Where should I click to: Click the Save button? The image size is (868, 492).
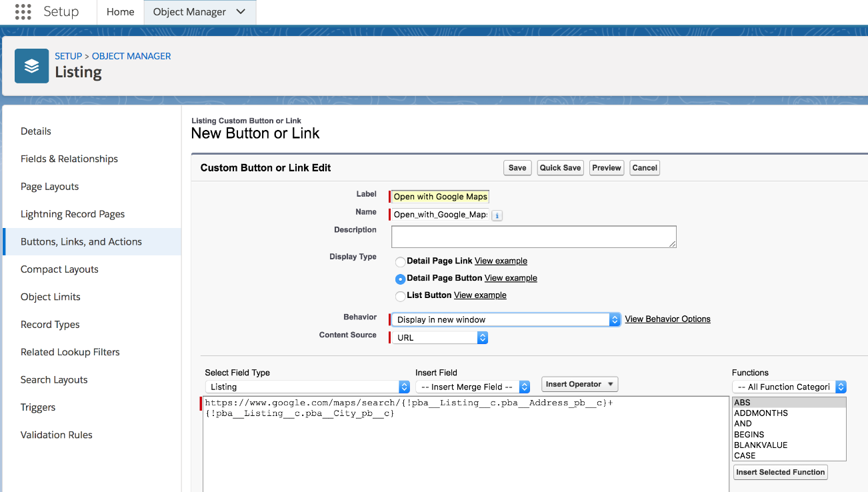pyautogui.click(x=517, y=167)
